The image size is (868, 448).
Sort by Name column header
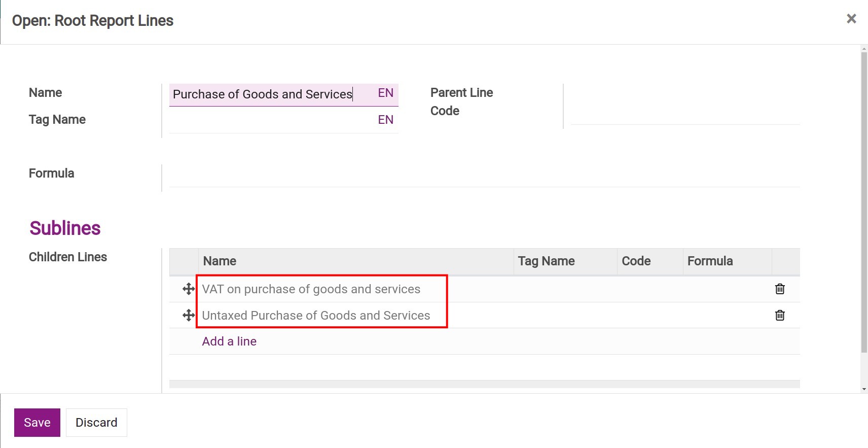tap(355, 261)
